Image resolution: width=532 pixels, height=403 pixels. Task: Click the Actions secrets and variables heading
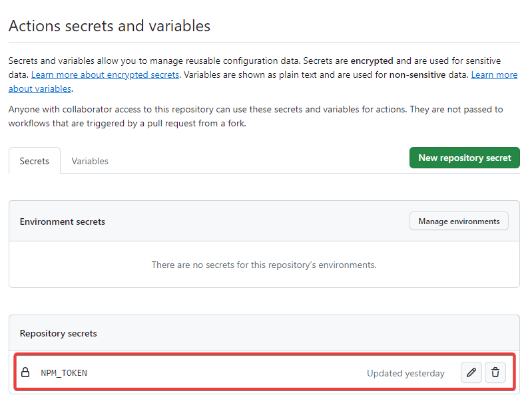tap(109, 26)
